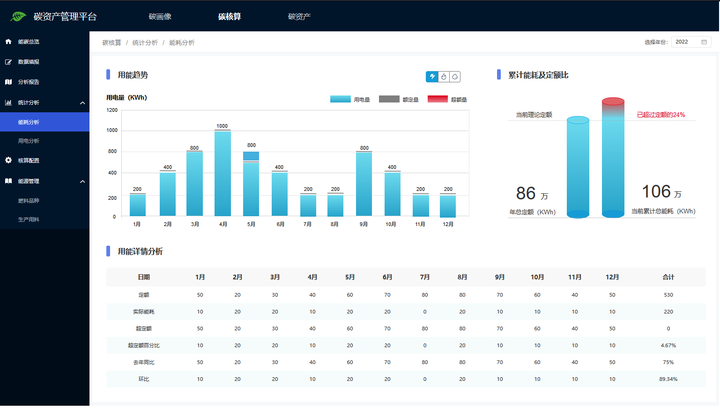
Task: Click the 用能详情分析 section heading
Action: point(140,252)
